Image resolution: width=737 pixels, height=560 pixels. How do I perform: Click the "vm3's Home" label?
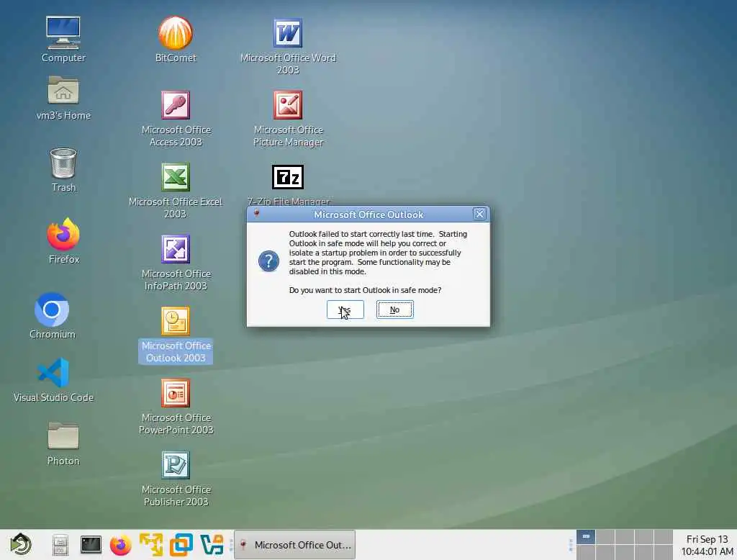point(63,115)
